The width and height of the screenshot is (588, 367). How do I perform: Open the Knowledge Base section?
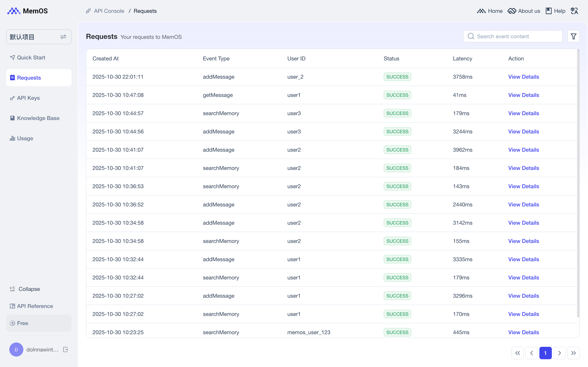coord(38,118)
